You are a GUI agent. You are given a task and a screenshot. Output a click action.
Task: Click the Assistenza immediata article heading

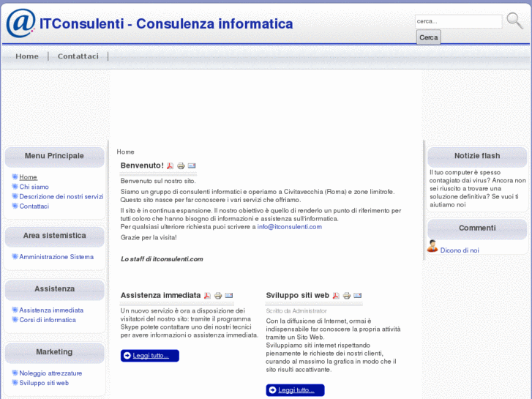160,295
